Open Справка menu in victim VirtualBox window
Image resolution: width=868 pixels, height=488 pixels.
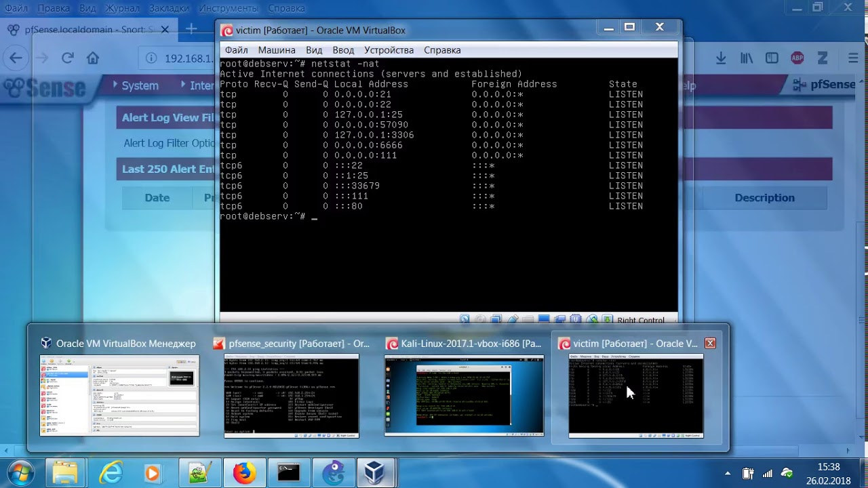pyautogui.click(x=442, y=50)
